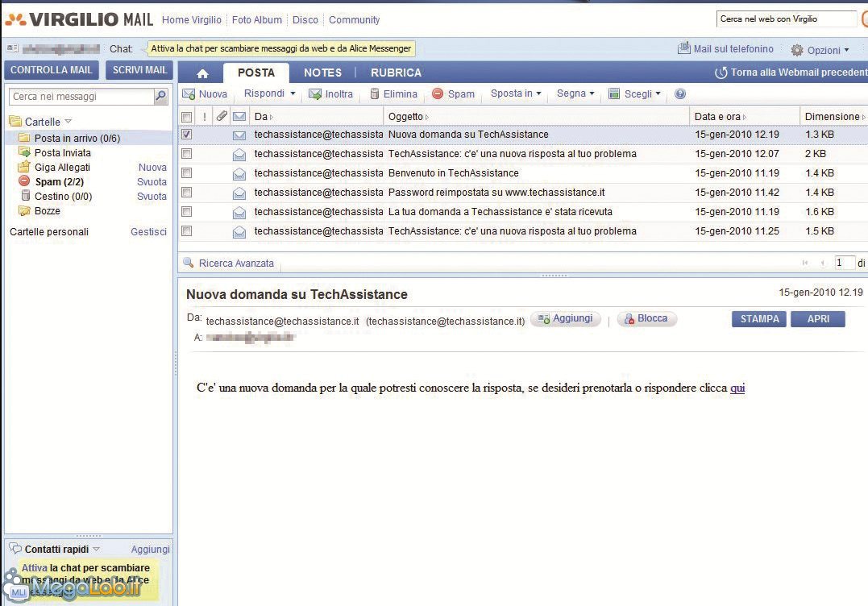Click the Bozze drafts folder icon
Image resolution: width=868 pixels, height=606 pixels.
coord(24,210)
